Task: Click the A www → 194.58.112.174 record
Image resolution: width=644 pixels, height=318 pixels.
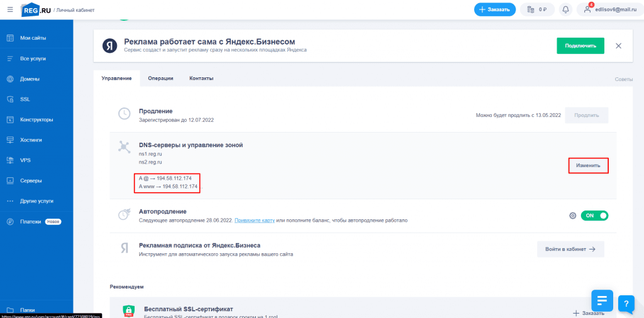Action: (169, 186)
